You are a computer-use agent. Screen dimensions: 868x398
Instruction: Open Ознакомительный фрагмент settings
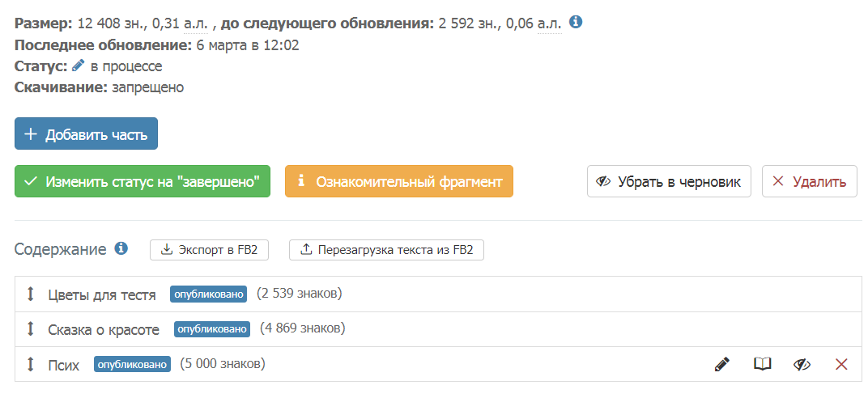coord(399,181)
